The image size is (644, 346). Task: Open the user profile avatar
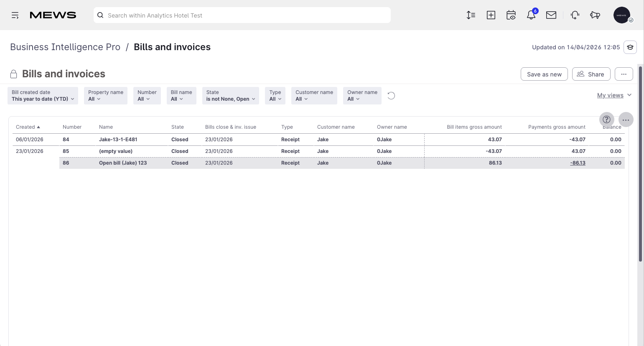(x=622, y=15)
